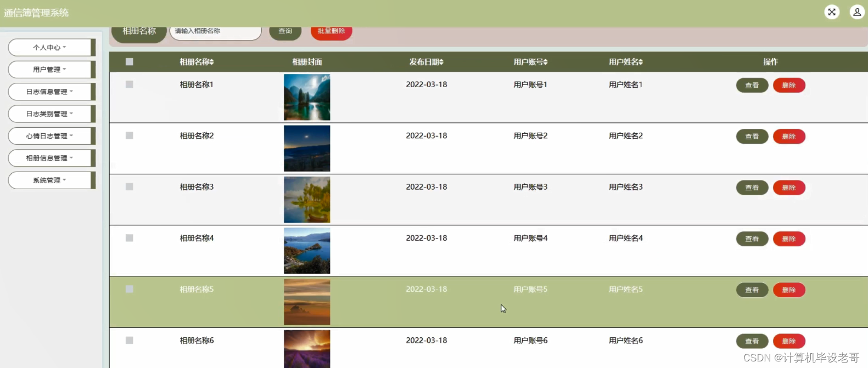This screenshot has width=868, height=368.
Task: Click the fullscreen toggle icon in header
Action: (832, 12)
